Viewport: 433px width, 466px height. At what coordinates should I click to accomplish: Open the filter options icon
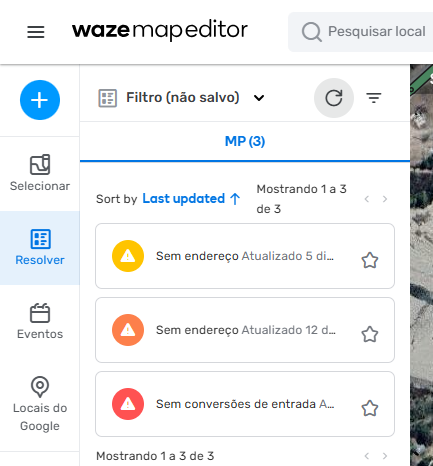[374, 98]
